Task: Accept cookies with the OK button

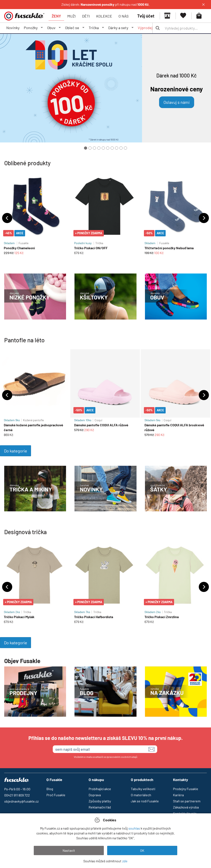Action: pyautogui.click(x=142, y=850)
